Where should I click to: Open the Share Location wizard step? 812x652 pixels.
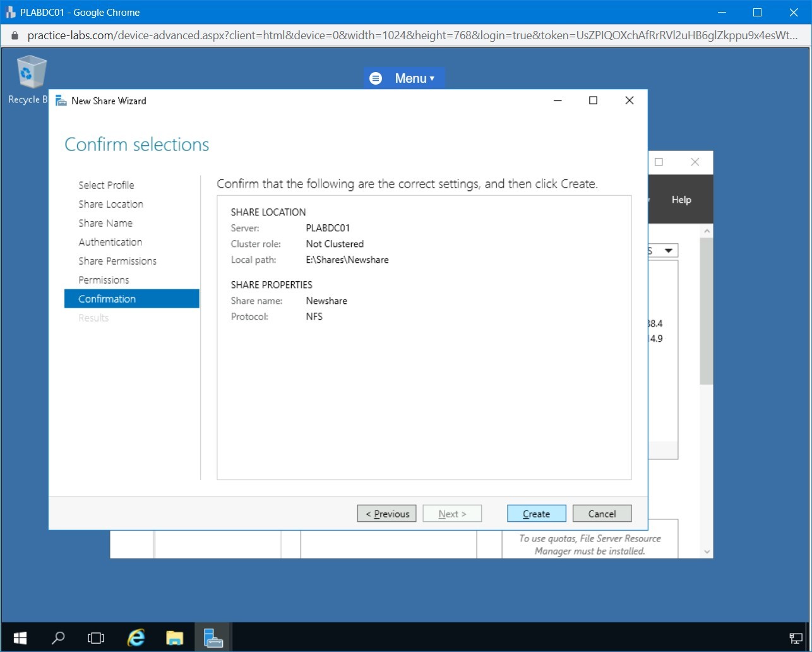110,204
